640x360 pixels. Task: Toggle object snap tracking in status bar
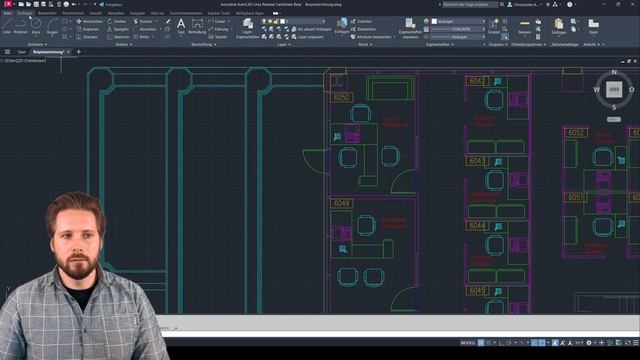[534, 343]
